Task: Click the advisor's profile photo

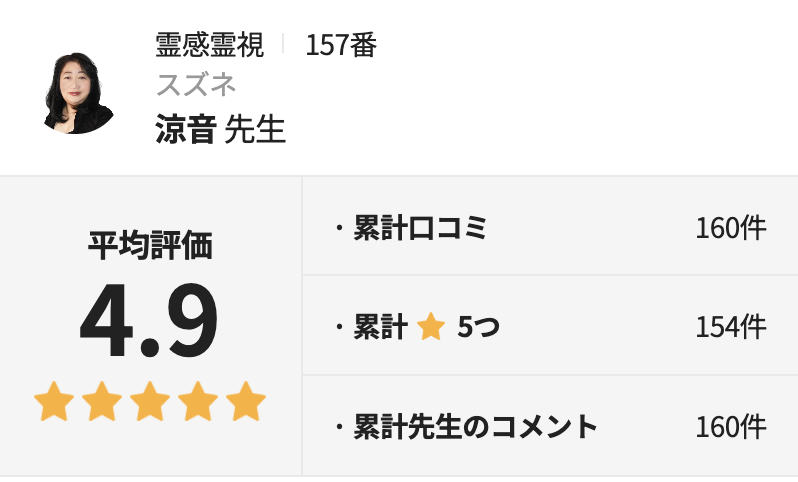Action: (79, 91)
